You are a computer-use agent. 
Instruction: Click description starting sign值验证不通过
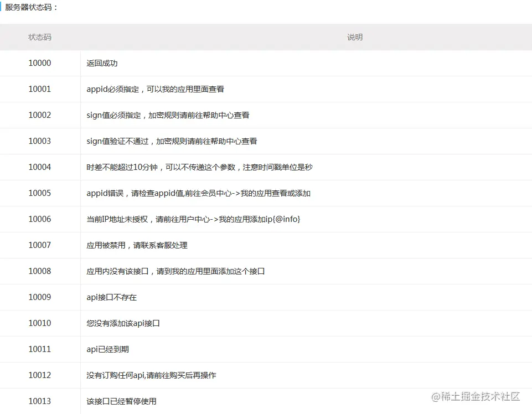tap(172, 141)
